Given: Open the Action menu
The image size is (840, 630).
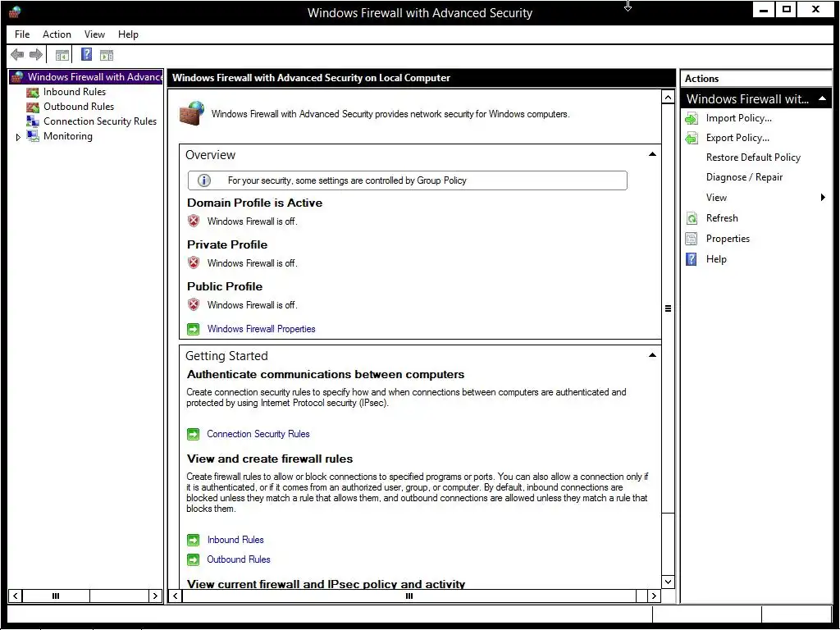Looking at the screenshot, I should (57, 34).
